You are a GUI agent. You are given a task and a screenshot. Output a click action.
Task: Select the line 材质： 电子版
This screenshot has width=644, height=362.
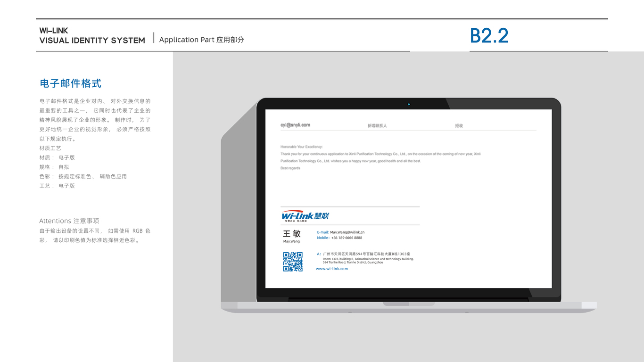[x=57, y=157]
